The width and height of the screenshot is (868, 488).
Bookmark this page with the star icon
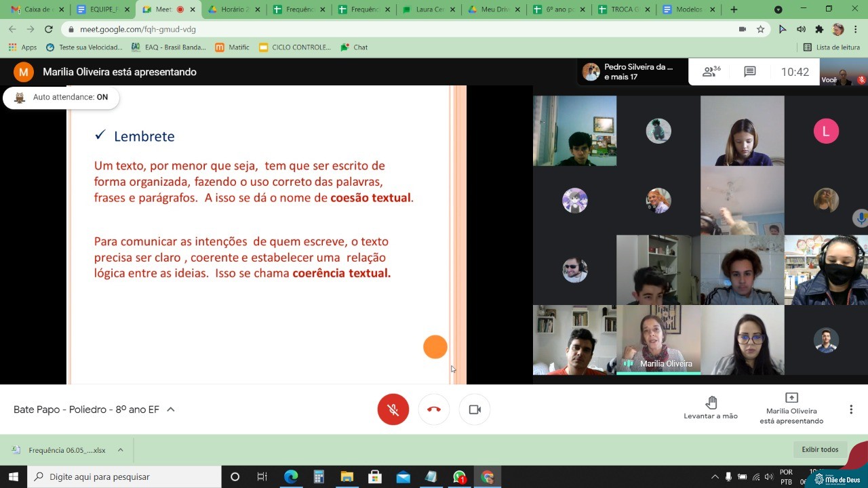point(761,29)
